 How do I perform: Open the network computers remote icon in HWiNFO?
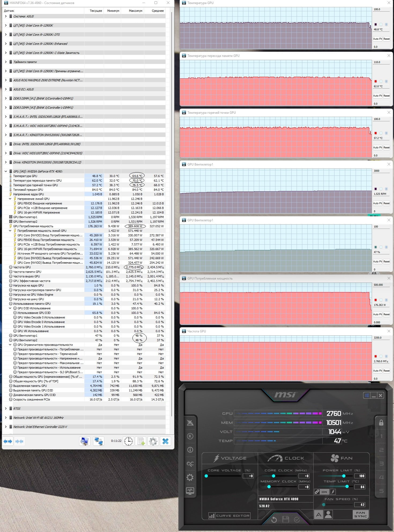pos(98,441)
